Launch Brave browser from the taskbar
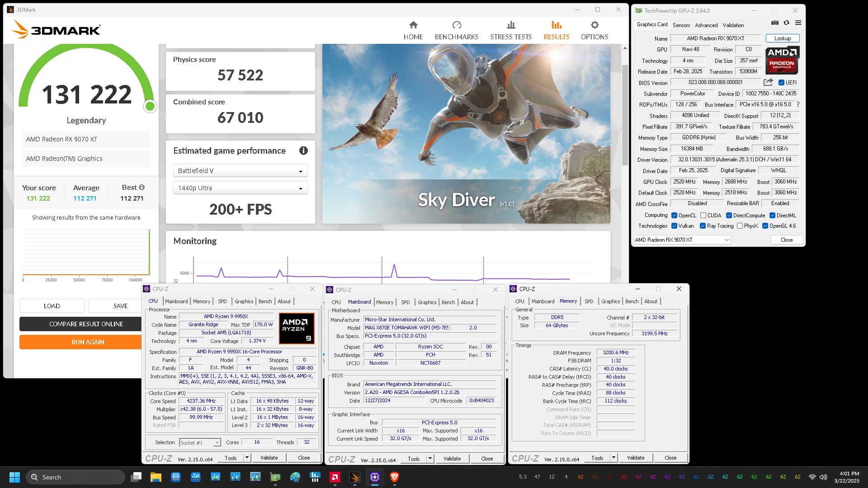This screenshot has width=868, height=488. tap(395, 477)
